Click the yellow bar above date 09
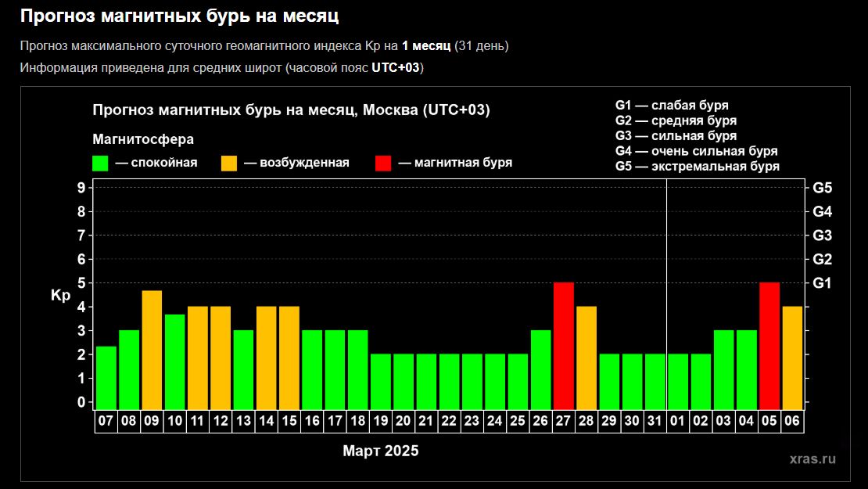 (x=152, y=349)
